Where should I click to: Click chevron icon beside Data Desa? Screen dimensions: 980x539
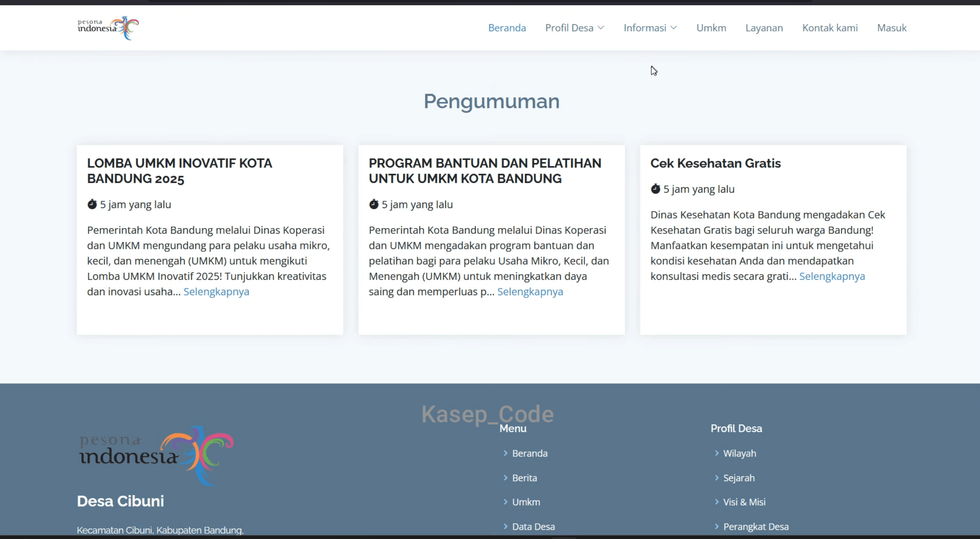pyautogui.click(x=506, y=526)
